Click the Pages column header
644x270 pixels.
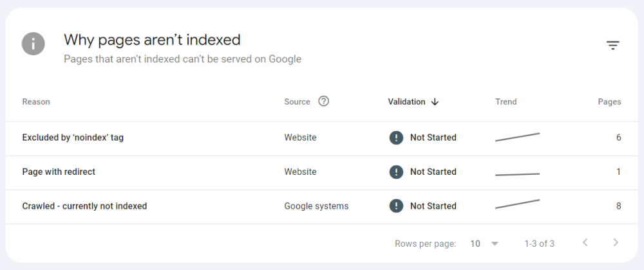point(609,102)
